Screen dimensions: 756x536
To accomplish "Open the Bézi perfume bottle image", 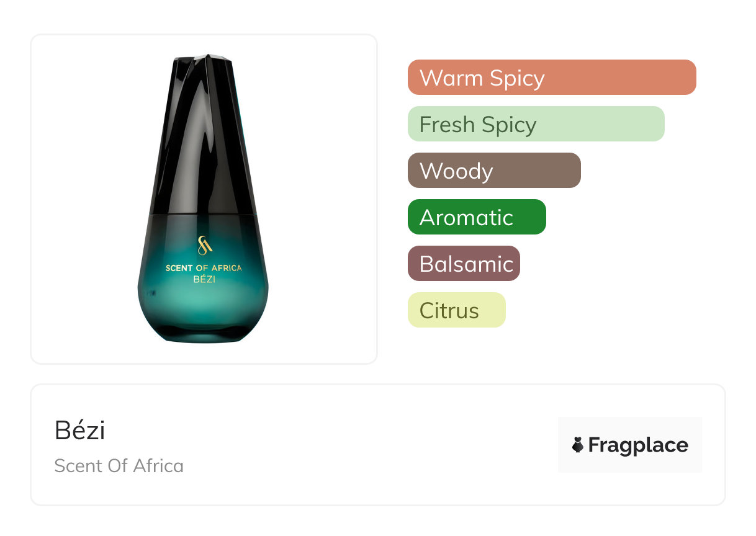I will pyautogui.click(x=204, y=199).
